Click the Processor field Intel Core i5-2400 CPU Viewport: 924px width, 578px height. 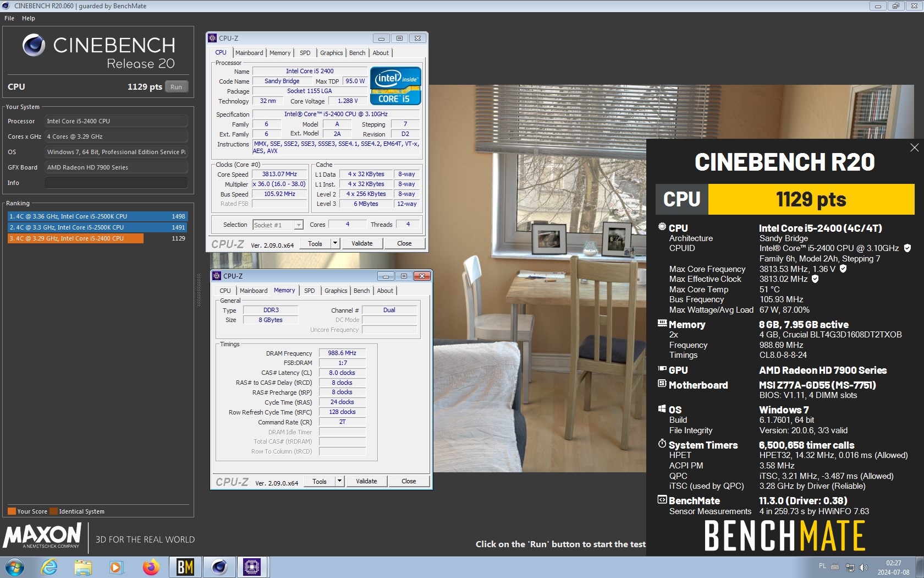click(116, 121)
